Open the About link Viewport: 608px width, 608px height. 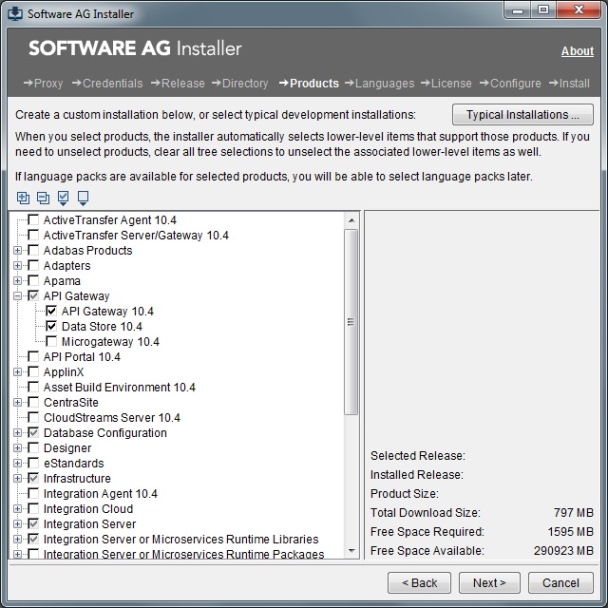pos(577,51)
